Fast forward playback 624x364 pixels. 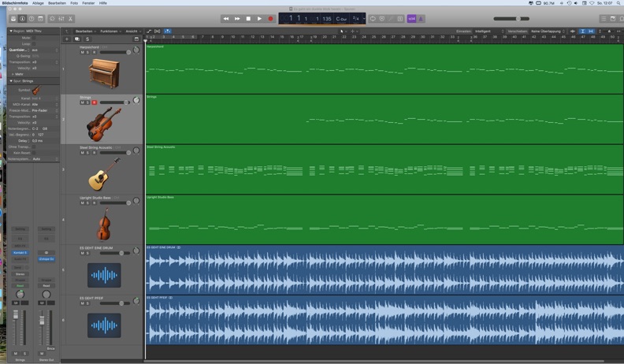click(237, 19)
